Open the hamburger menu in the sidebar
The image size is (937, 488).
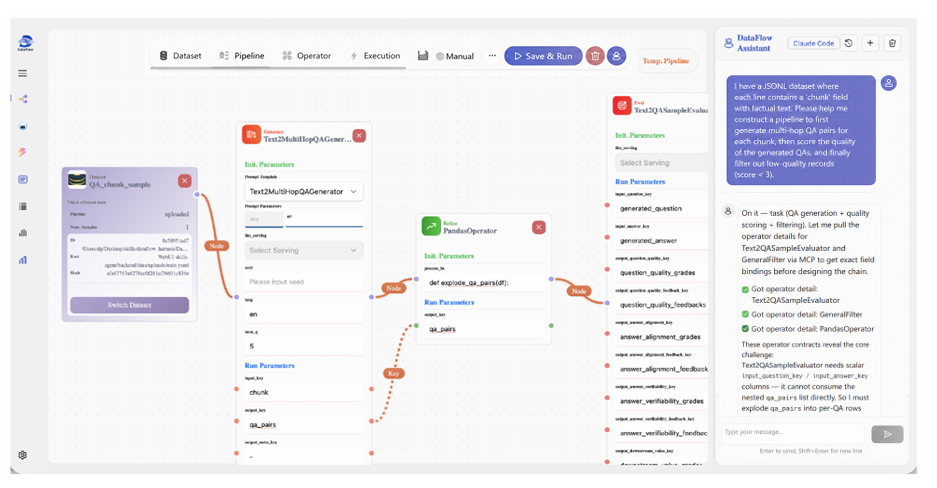click(23, 73)
